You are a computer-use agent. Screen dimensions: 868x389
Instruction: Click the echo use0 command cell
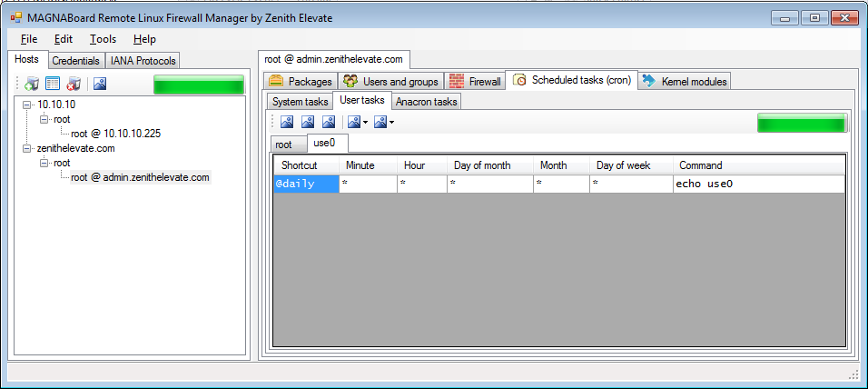(x=759, y=184)
